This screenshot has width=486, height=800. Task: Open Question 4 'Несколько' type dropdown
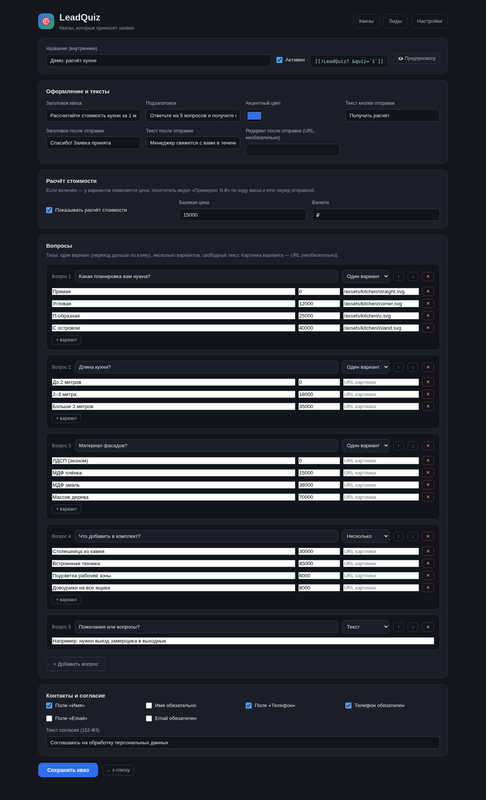click(366, 537)
